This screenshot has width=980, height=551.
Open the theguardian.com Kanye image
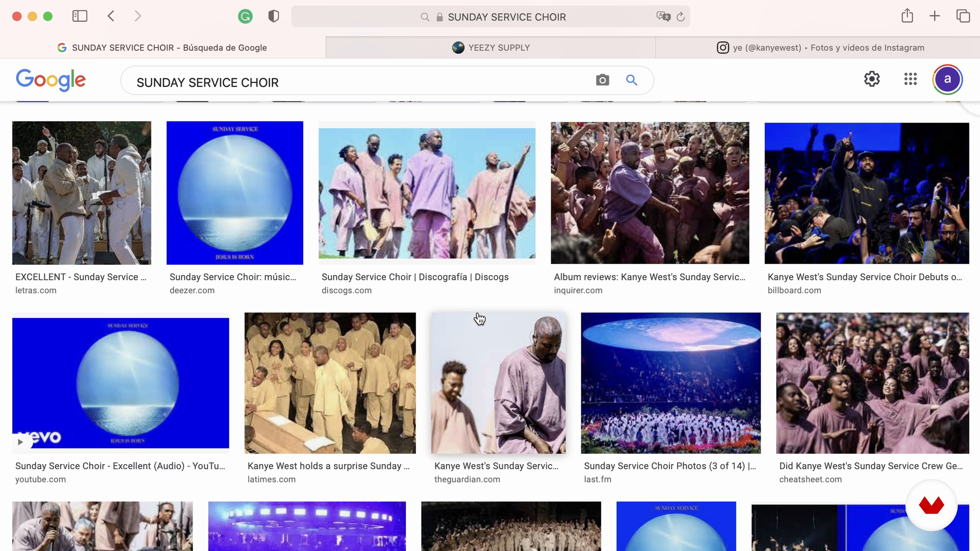(x=498, y=383)
